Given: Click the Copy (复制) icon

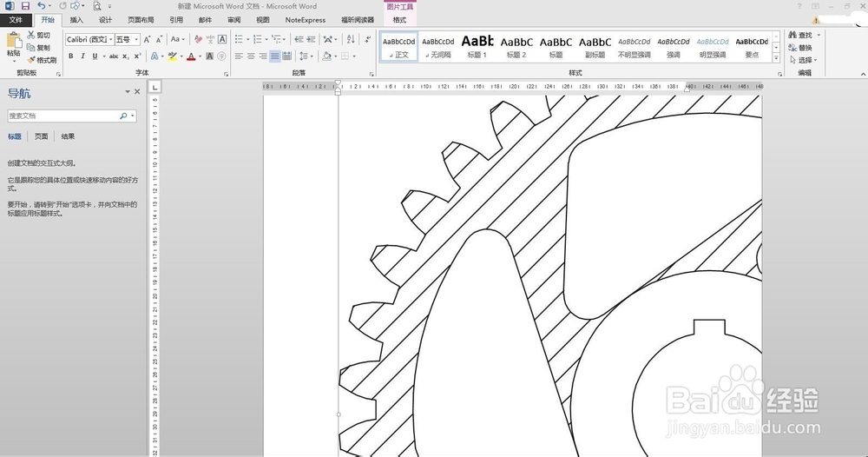Looking at the screenshot, I should (x=31, y=47).
